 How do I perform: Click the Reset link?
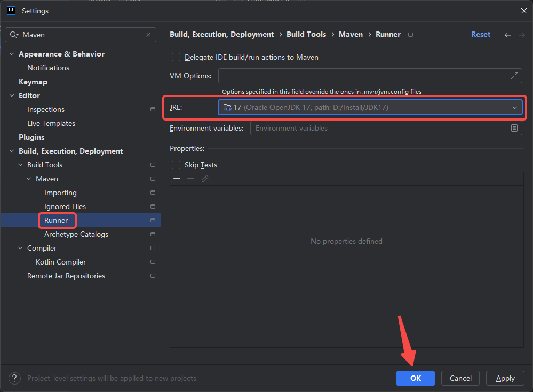coord(480,34)
